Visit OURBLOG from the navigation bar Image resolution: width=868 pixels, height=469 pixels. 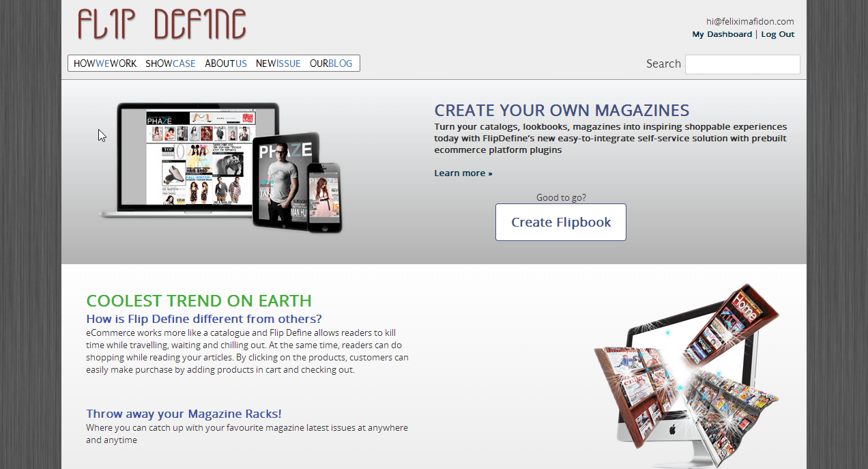click(x=331, y=63)
